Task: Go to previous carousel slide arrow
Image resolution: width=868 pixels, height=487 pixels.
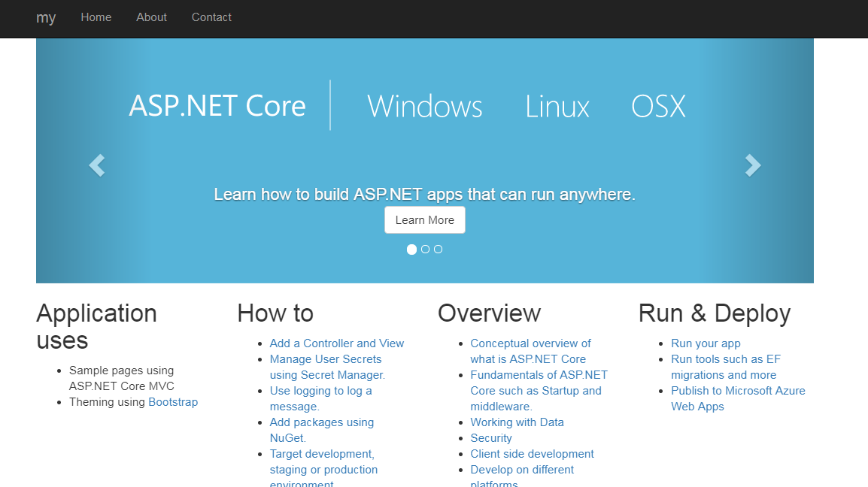Action: (x=97, y=165)
